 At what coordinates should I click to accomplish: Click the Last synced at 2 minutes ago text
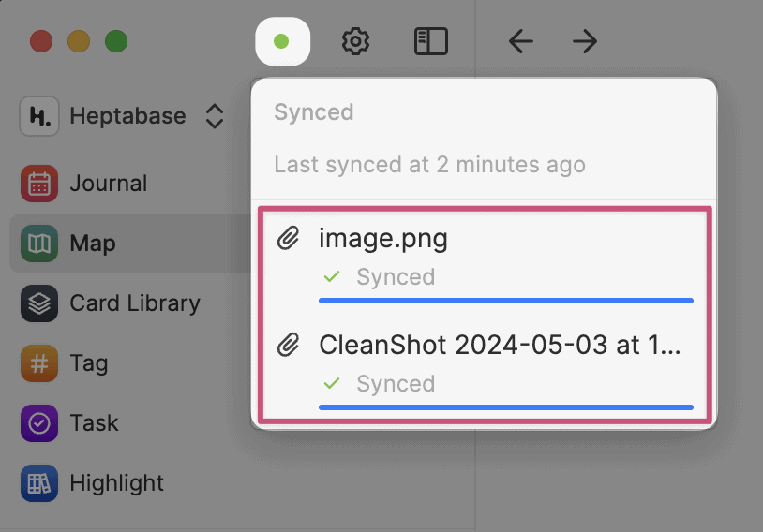point(429,164)
